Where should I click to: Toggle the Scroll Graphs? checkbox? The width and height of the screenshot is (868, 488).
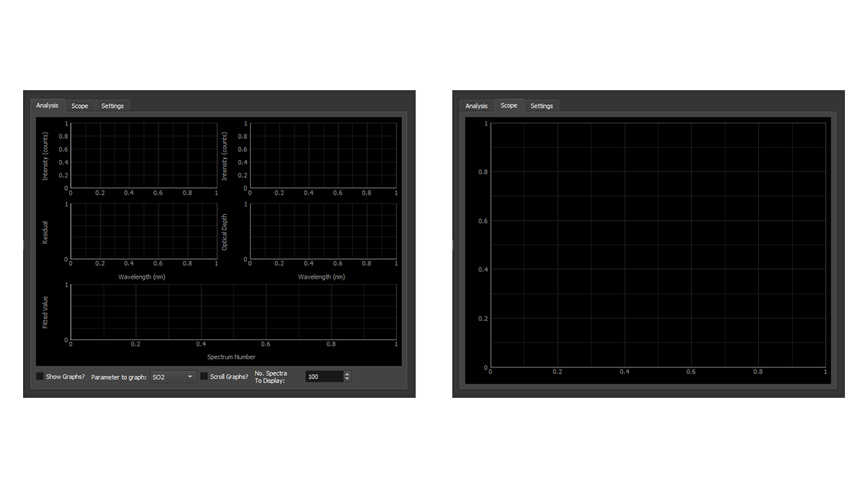click(204, 376)
